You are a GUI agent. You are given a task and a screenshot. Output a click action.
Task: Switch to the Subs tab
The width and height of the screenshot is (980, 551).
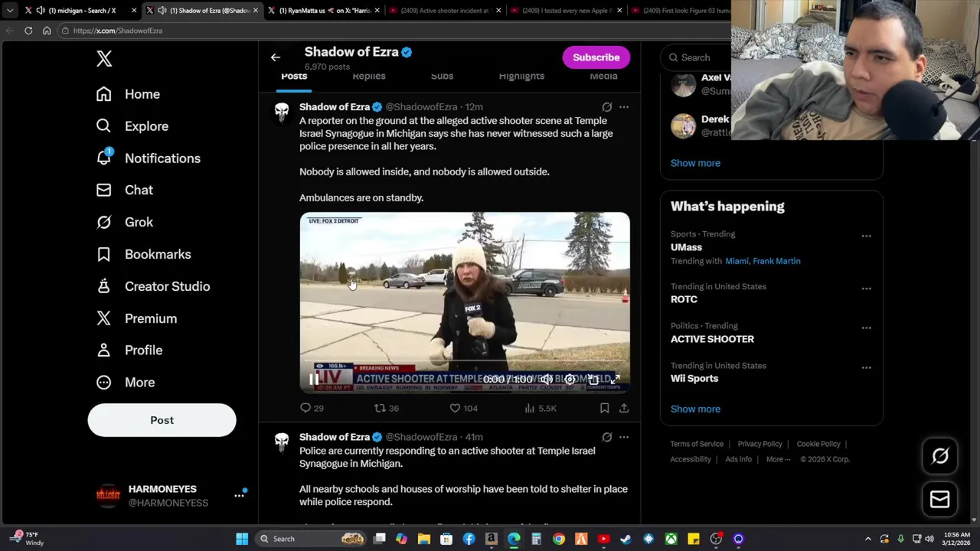(x=442, y=77)
